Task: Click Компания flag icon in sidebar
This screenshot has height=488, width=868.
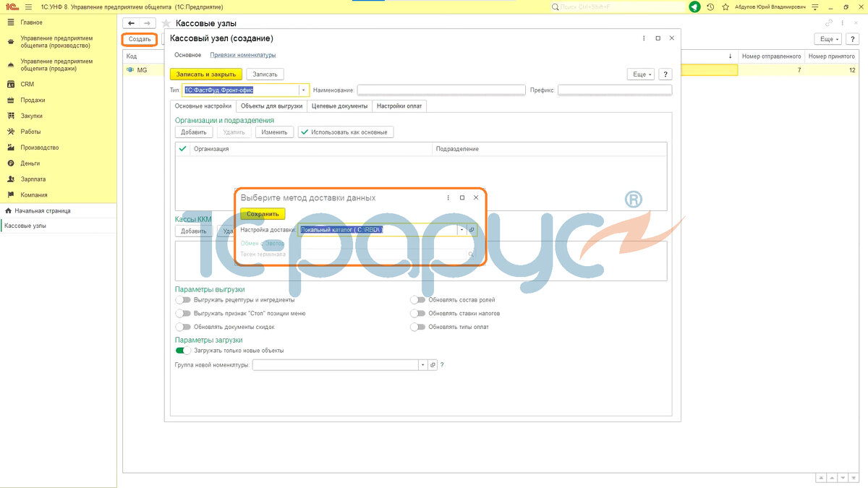Action: pos(11,194)
